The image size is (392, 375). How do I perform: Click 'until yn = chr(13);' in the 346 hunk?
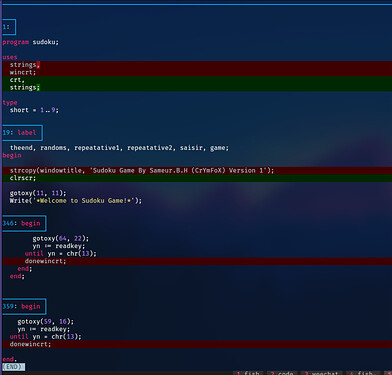tap(61, 254)
